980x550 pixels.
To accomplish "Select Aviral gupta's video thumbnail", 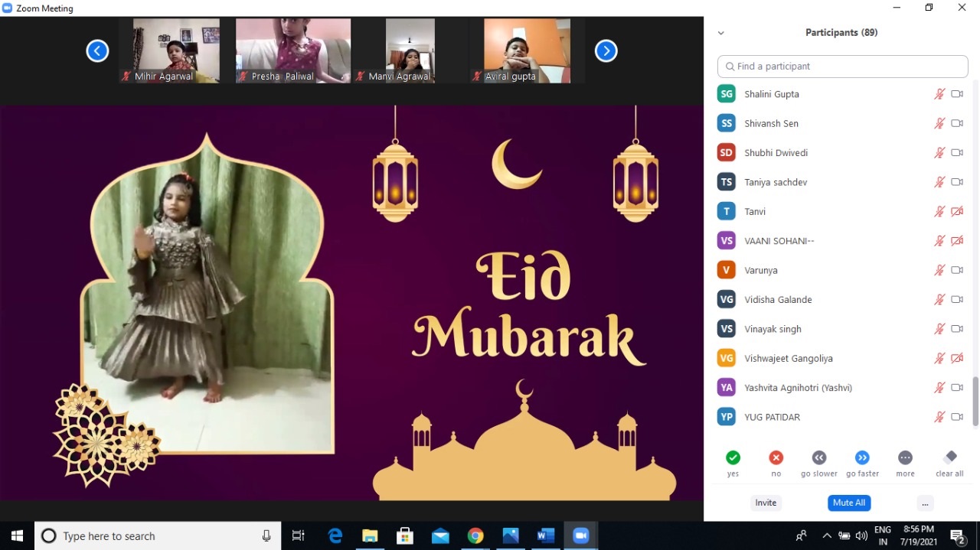I will point(527,50).
